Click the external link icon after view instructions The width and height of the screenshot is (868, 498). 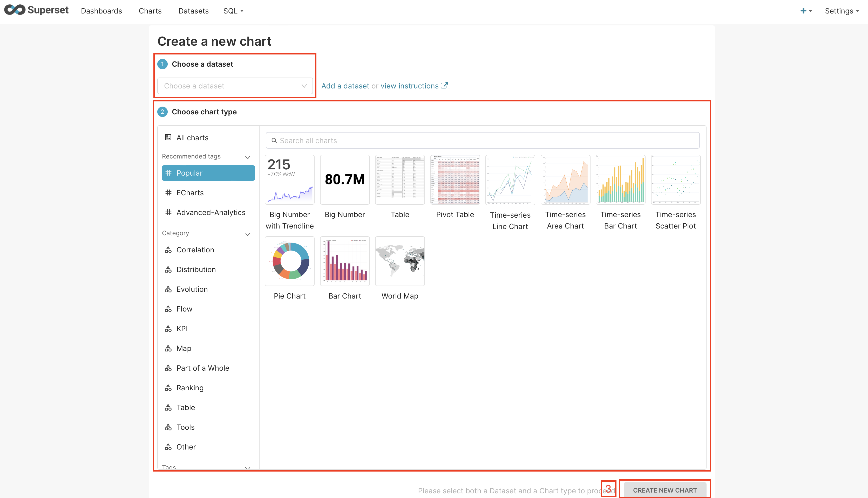coord(444,86)
